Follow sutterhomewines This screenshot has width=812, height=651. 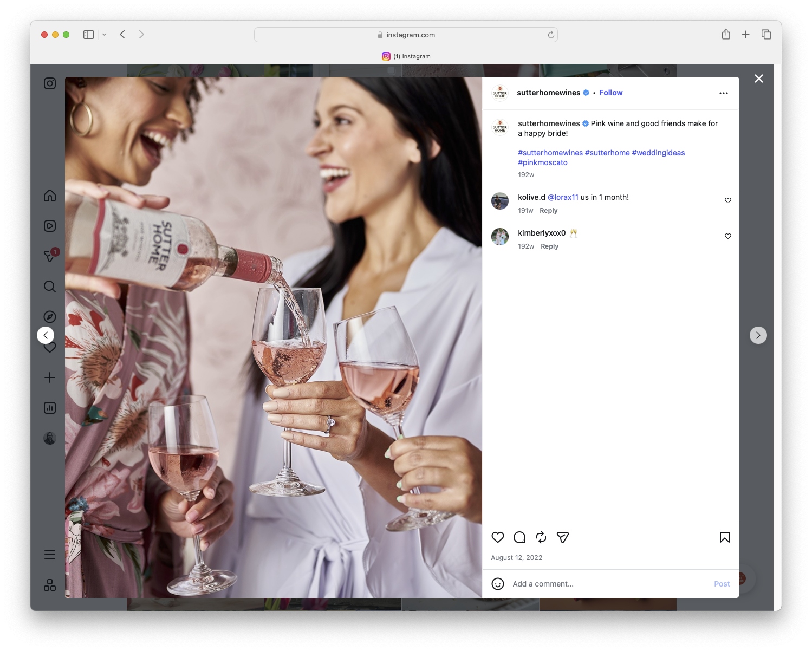[x=610, y=93]
